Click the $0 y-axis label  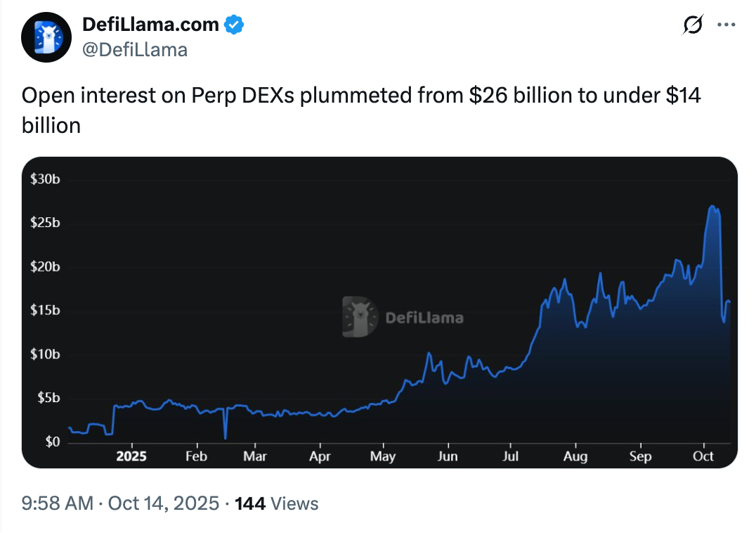(52, 442)
